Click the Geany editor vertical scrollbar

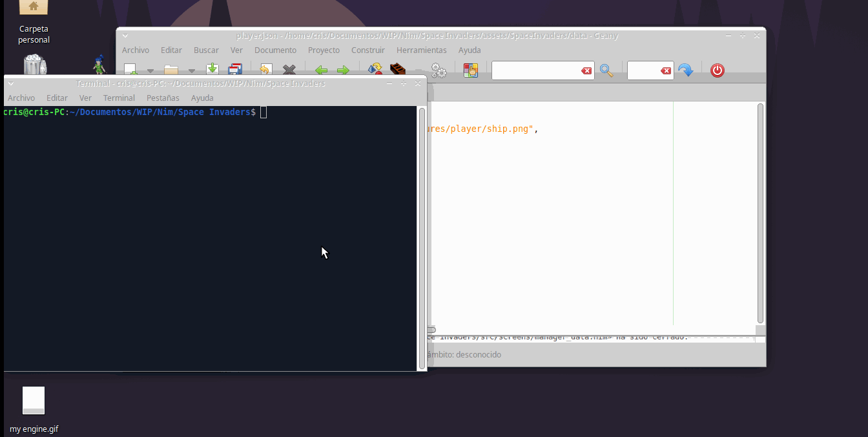click(x=760, y=213)
